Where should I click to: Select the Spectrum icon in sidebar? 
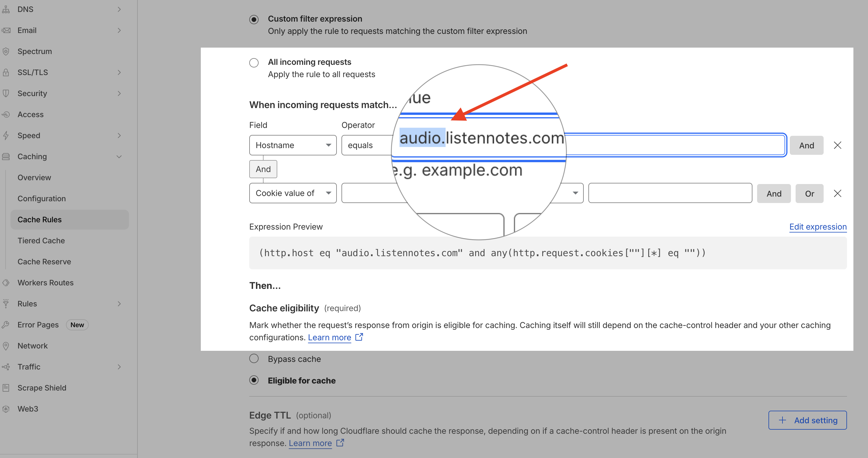6,51
